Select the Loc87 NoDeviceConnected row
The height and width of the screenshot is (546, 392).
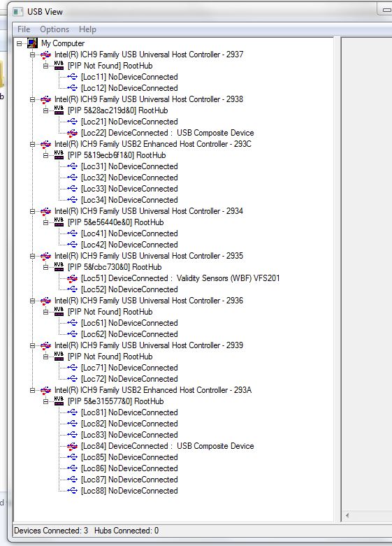coord(129,480)
